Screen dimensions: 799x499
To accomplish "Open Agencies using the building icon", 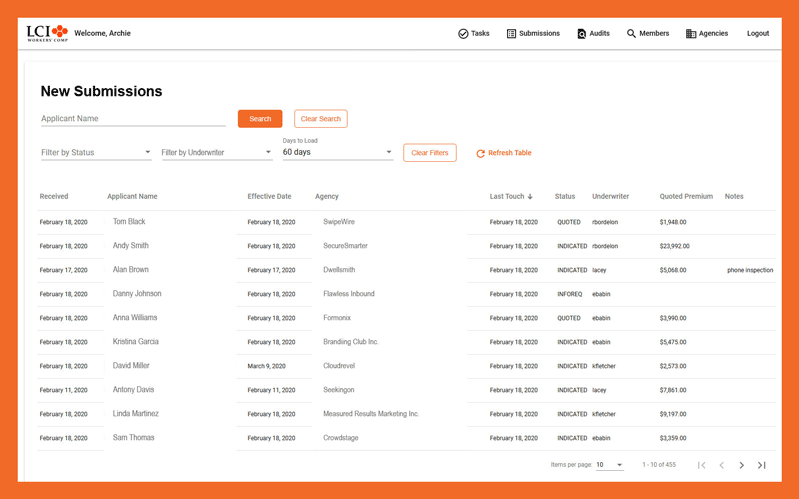I will tap(690, 34).
